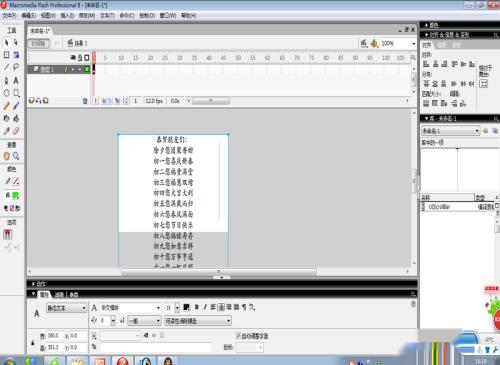Open the static text type dropdown
The height and width of the screenshot is (365, 500).
66,308
